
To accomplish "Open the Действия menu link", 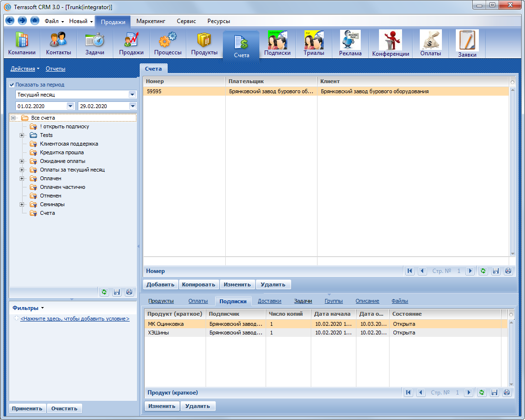I will tap(25, 69).
